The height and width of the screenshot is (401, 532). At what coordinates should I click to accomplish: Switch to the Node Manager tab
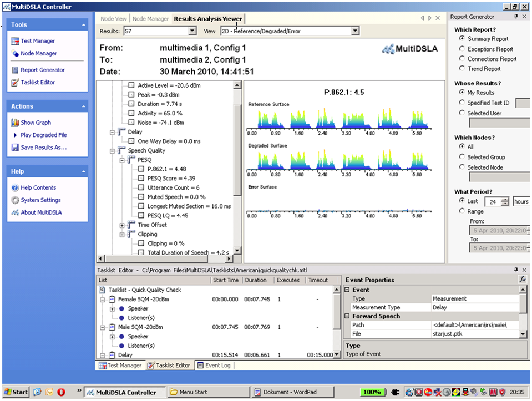[150, 19]
